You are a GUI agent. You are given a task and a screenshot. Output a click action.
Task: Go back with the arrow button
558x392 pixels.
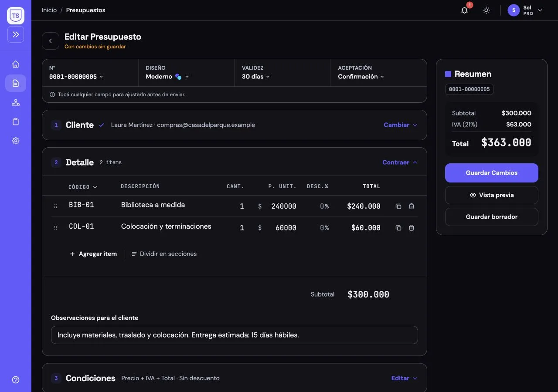(51, 41)
